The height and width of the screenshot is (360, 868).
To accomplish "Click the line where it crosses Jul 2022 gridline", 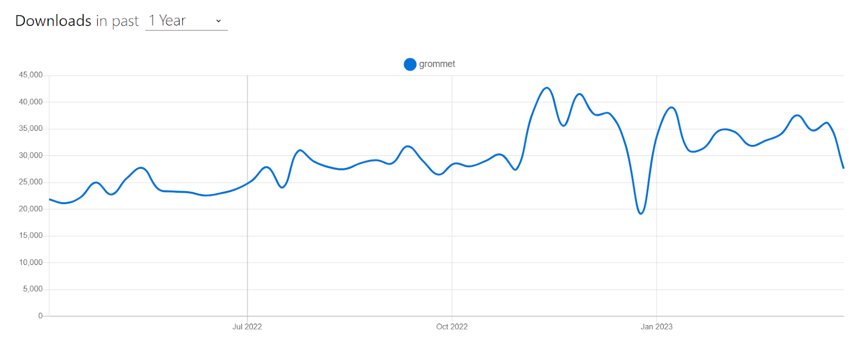I will [247, 184].
